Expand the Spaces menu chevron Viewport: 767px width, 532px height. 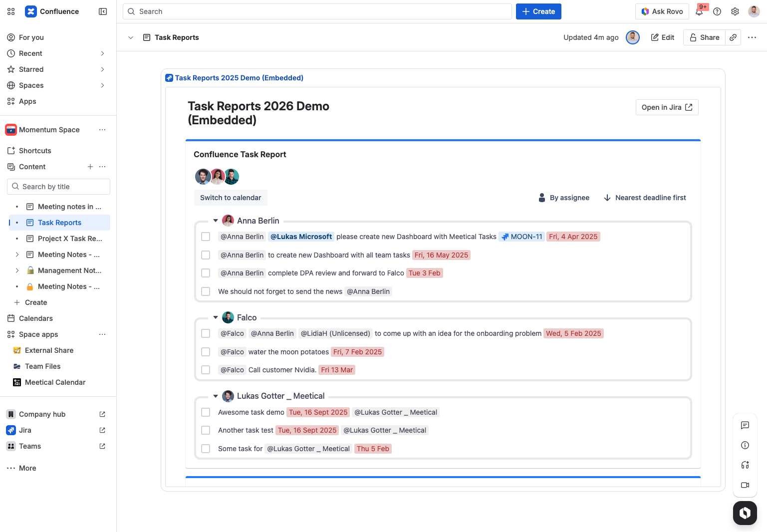102,85
